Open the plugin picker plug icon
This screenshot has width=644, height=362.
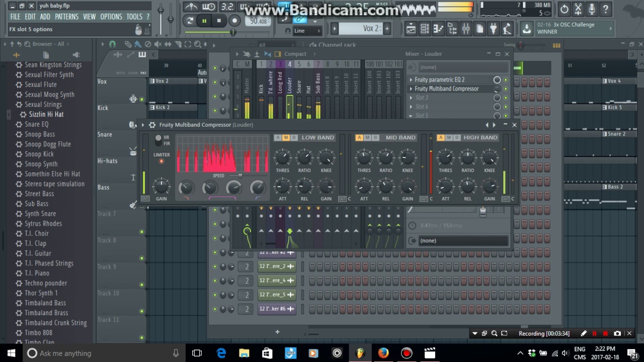pos(494,29)
